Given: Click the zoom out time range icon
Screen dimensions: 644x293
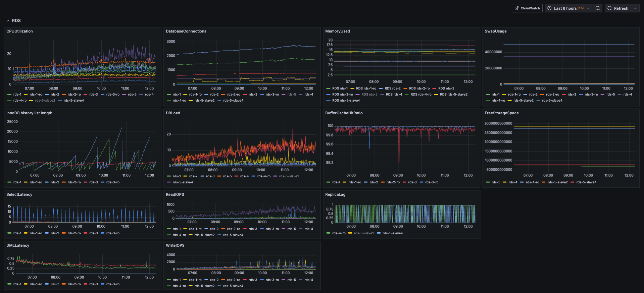Looking at the screenshot, I should pyautogui.click(x=598, y=8).
